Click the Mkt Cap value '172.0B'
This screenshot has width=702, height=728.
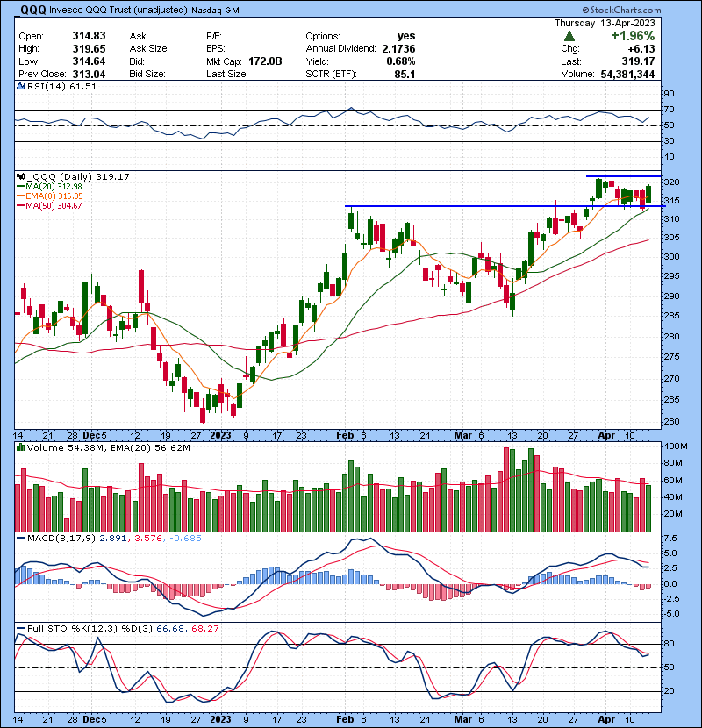[x=265, y=61]
